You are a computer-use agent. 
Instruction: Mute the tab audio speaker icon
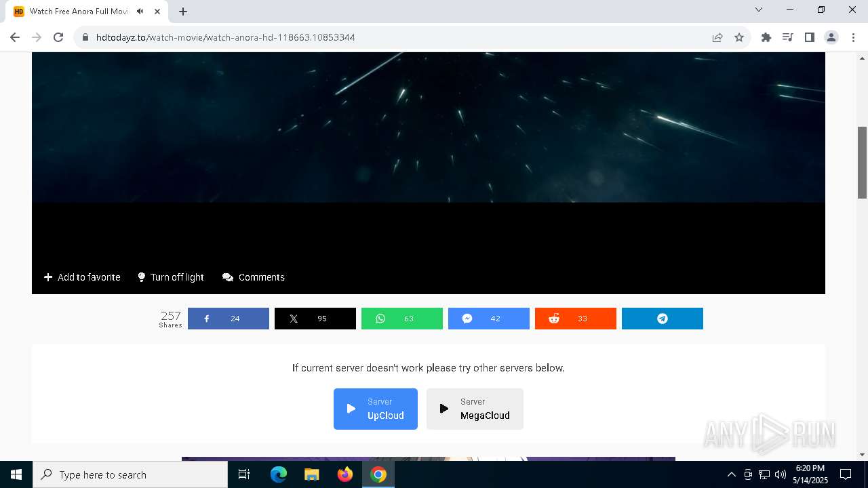point(140,12)
